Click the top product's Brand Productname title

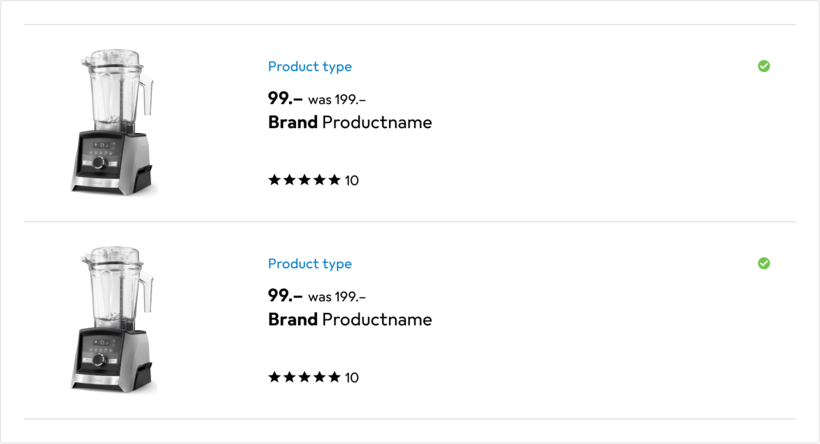[x=350, y=123]
